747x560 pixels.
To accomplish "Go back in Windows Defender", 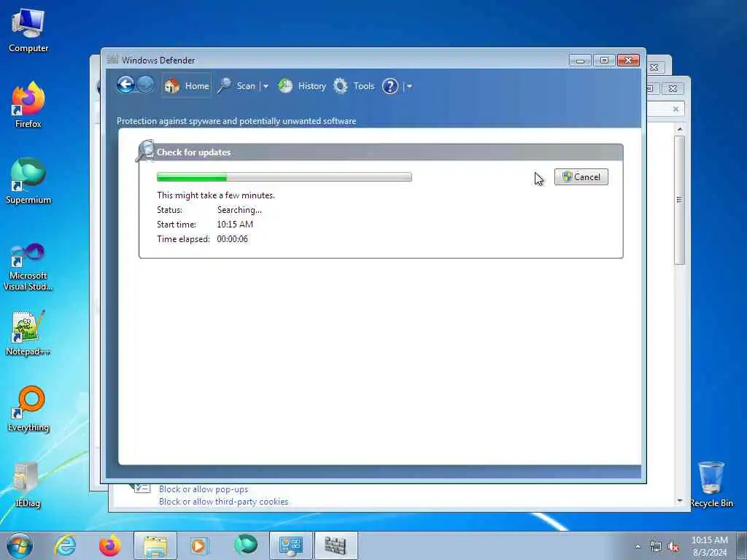I will click(x=125, y=85).
